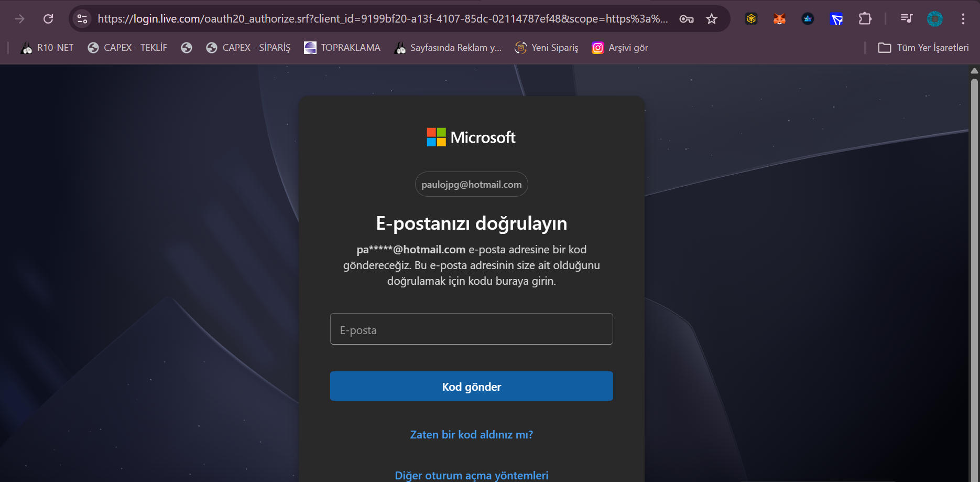Open the TOPRAKLAMA bookmark

(x=342, y=48)
